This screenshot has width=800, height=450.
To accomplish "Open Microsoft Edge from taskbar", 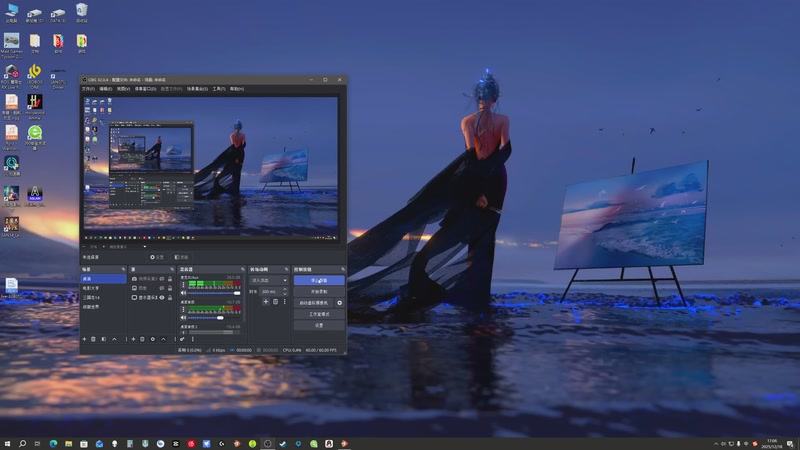I will point(53,443).
